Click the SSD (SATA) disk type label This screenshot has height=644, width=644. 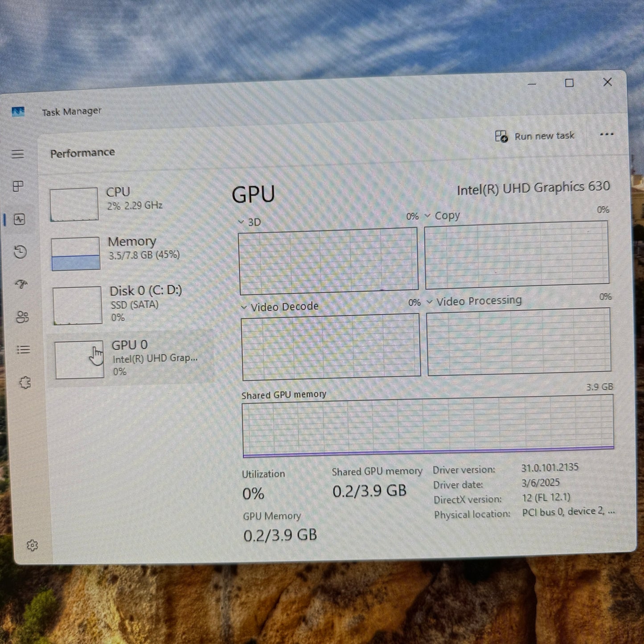135,305
